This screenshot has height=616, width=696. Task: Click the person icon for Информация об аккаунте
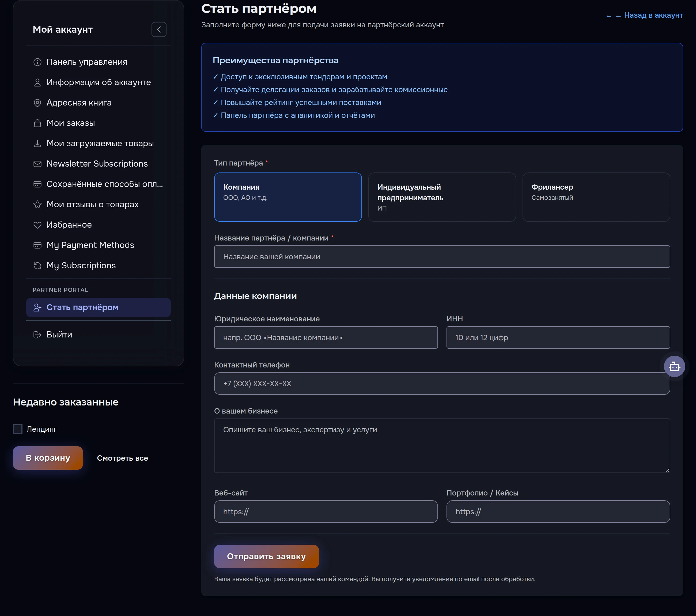click(x=37, y=82)
